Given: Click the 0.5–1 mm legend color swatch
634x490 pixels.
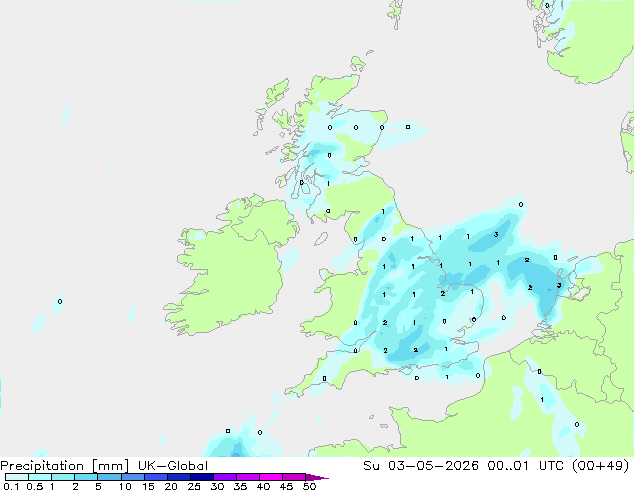Looking at the screenshot, I should tap(40, 477).
